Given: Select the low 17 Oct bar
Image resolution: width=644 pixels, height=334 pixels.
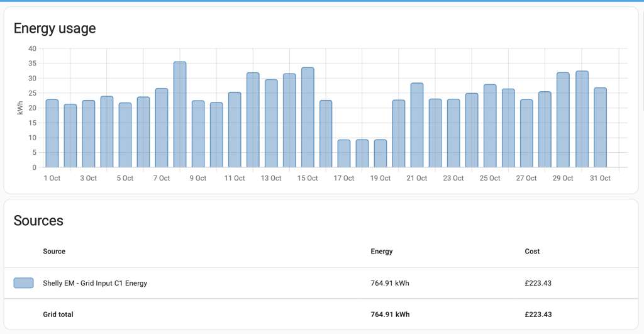Looking at the screenshot, I should [344, 153].
